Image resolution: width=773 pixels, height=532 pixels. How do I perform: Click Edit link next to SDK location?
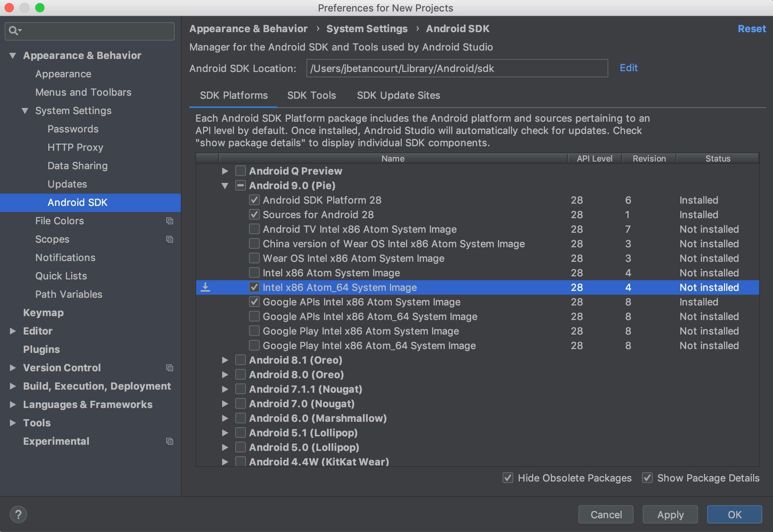tap(628, 68)
